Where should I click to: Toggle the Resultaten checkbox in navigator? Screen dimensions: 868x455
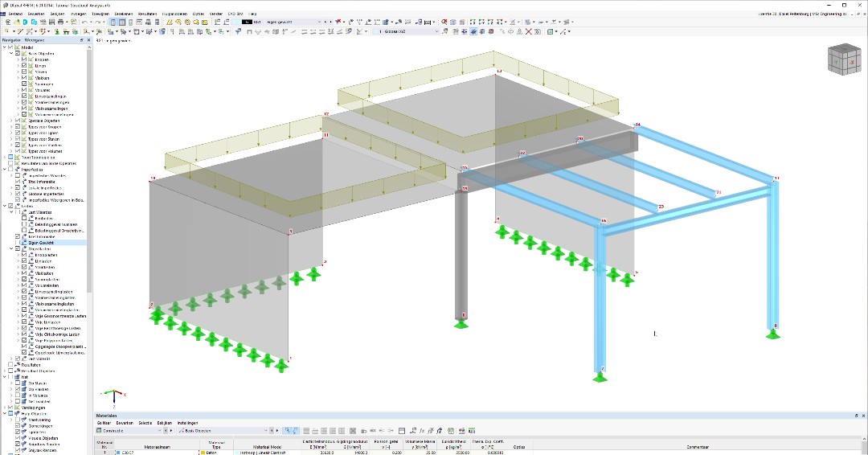click(x=10, y=365)
